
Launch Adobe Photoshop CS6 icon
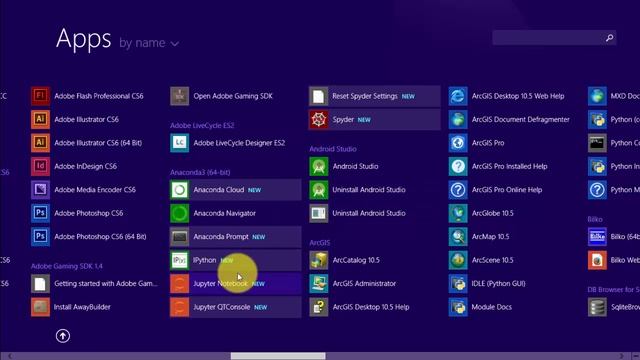[x=40, y=213]
